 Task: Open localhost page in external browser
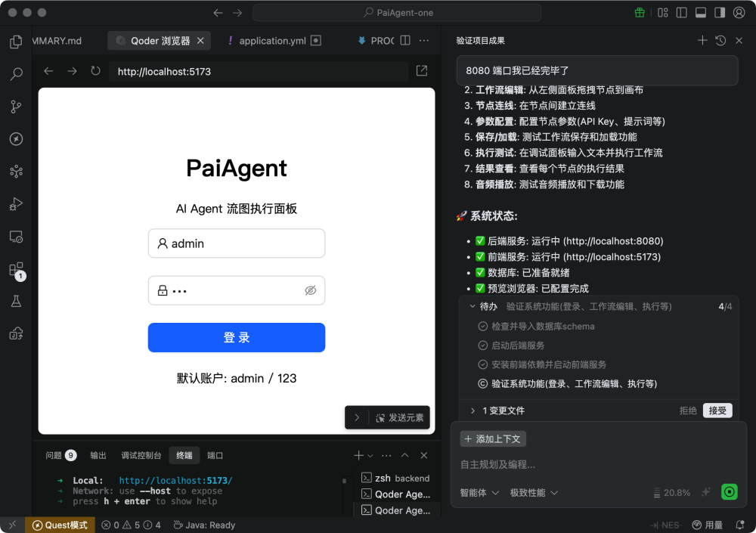point(421,70)
